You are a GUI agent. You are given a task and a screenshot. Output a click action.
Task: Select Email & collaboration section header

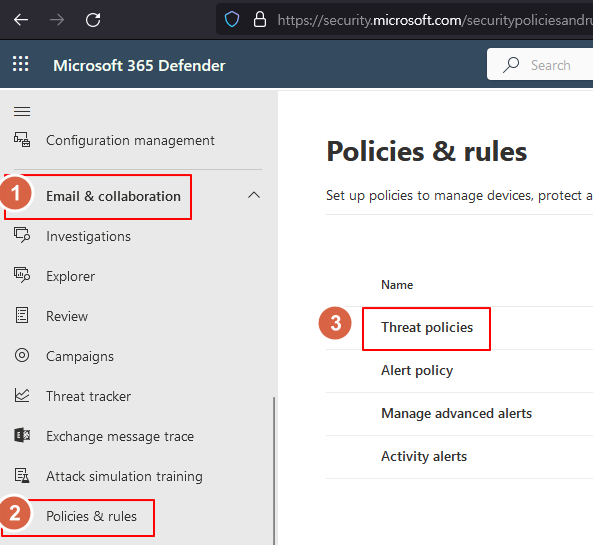click(113, 196)
